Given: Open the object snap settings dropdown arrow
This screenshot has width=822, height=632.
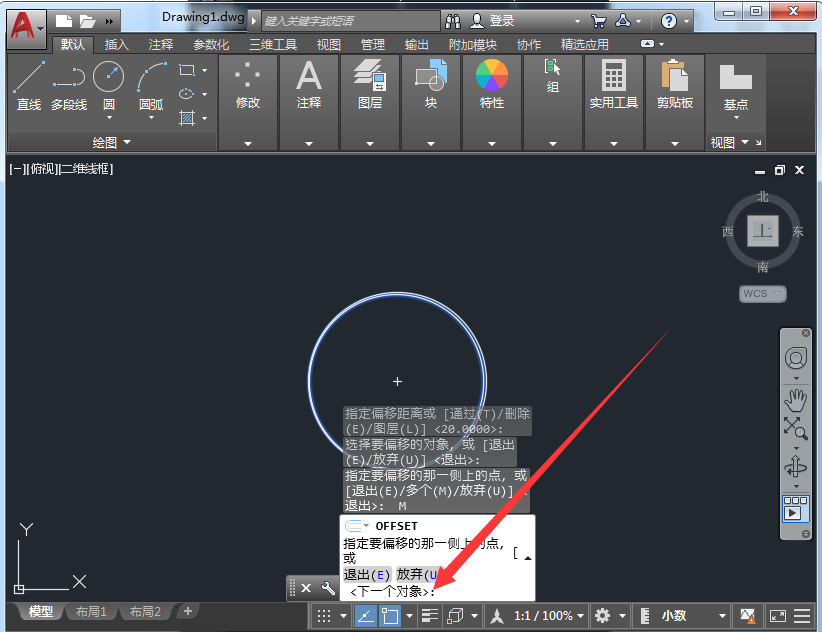Looking at the screenshot, I should tap(409, 616).
